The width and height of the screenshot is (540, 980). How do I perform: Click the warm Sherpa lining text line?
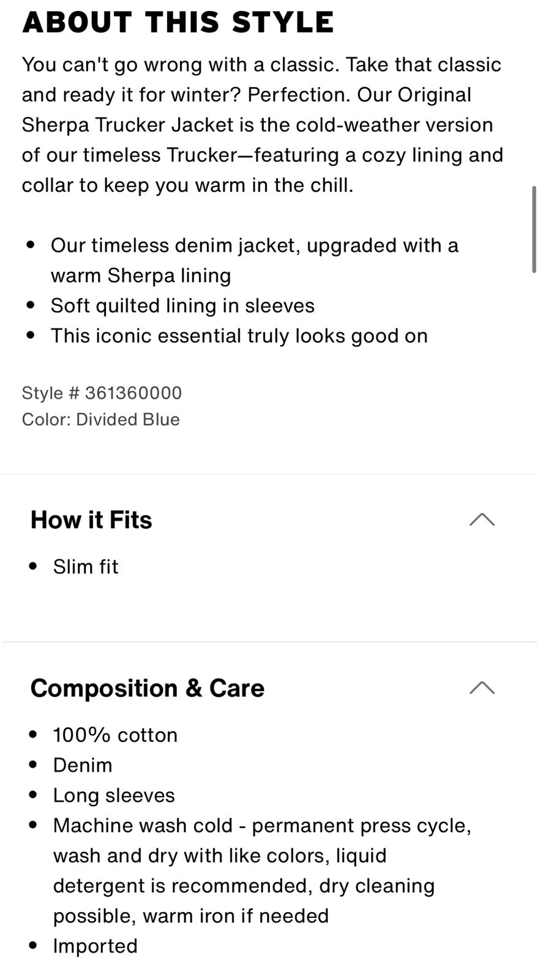coord(141,276)
